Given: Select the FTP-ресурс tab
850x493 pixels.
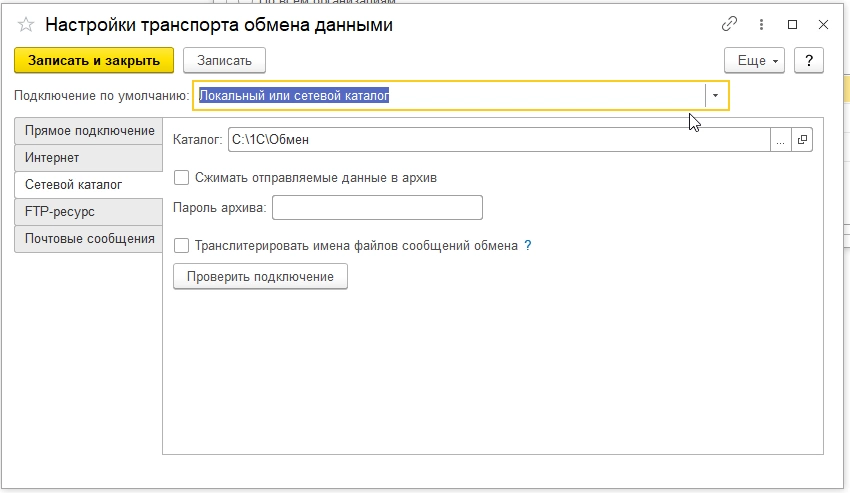Looking at the screenshot, I should click(89, 212).
